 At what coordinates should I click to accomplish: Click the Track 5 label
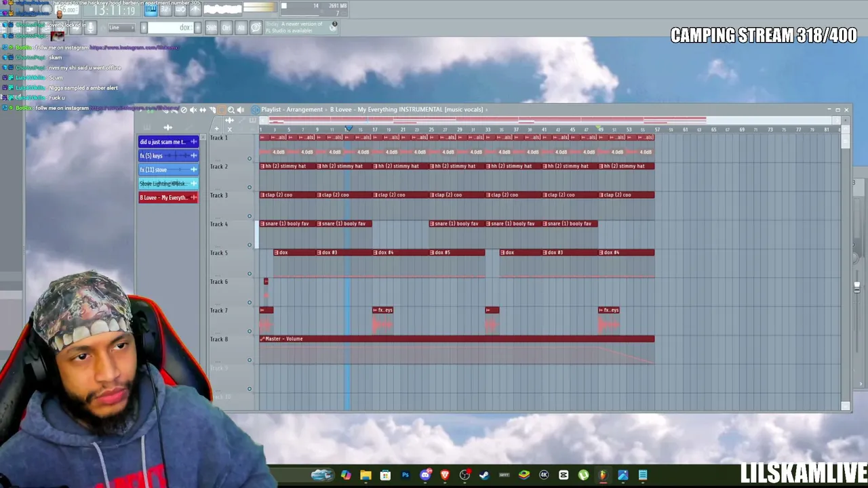pos(218,253)
